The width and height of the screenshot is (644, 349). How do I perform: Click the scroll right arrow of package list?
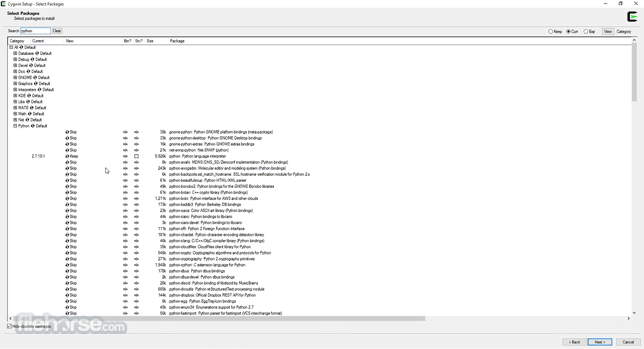(x=628, y=318)
